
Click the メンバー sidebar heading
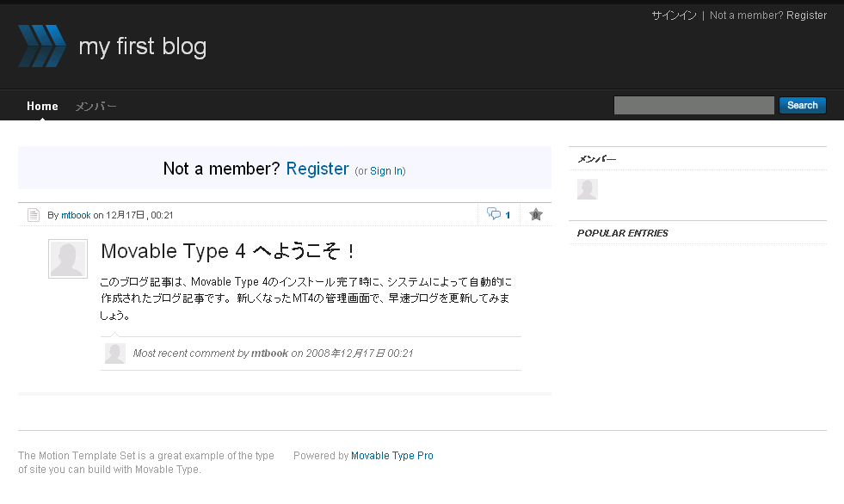(x=596, y=159)
